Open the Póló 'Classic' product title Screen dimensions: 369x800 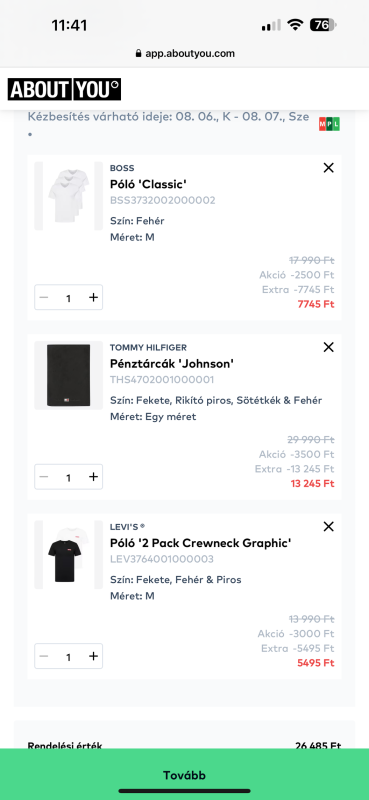point(145,184)
